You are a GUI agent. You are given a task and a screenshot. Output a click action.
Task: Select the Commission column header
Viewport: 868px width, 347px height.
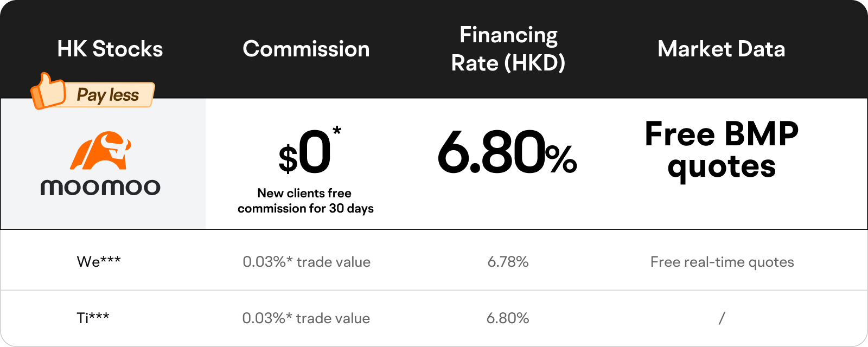point(306,49)
